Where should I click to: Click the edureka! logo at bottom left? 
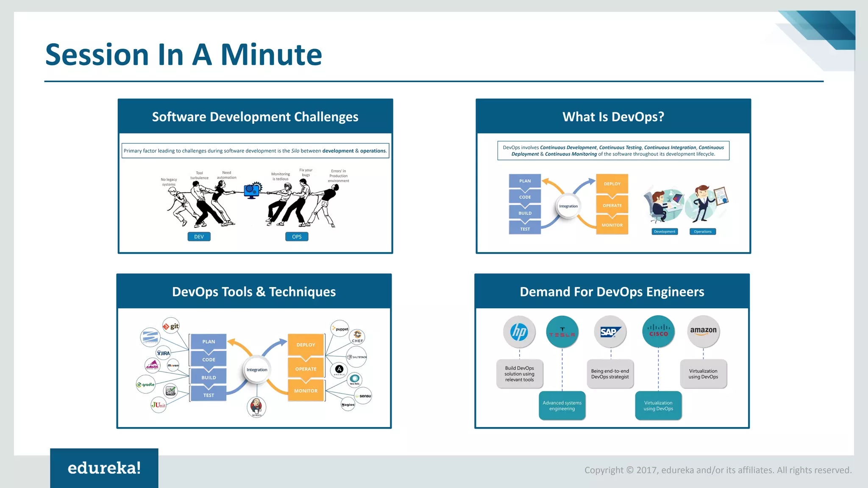click(x=104, y=468)
